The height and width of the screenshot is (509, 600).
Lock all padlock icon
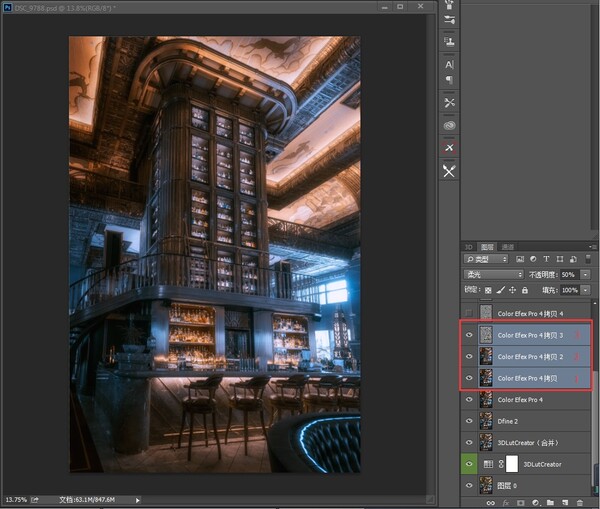(525, 290)
